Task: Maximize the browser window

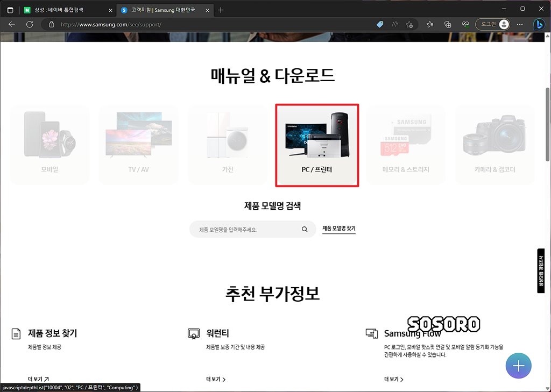Action: pyautogui.click(x=522, y=9)
